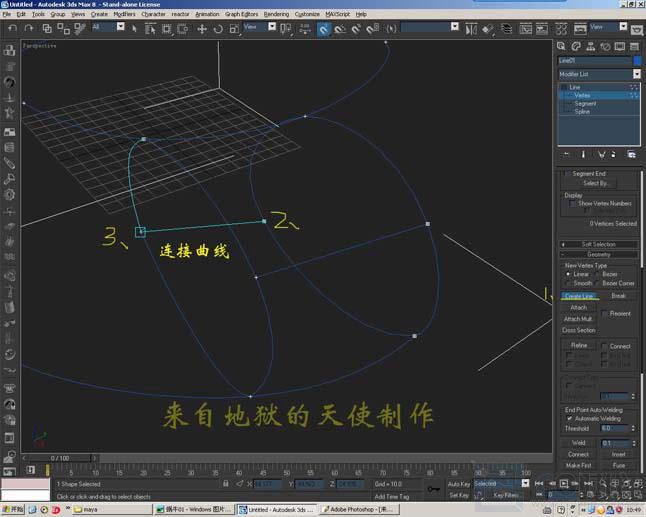Open Select by Name tool
646x517 pixels.
(x=150, y=28)
